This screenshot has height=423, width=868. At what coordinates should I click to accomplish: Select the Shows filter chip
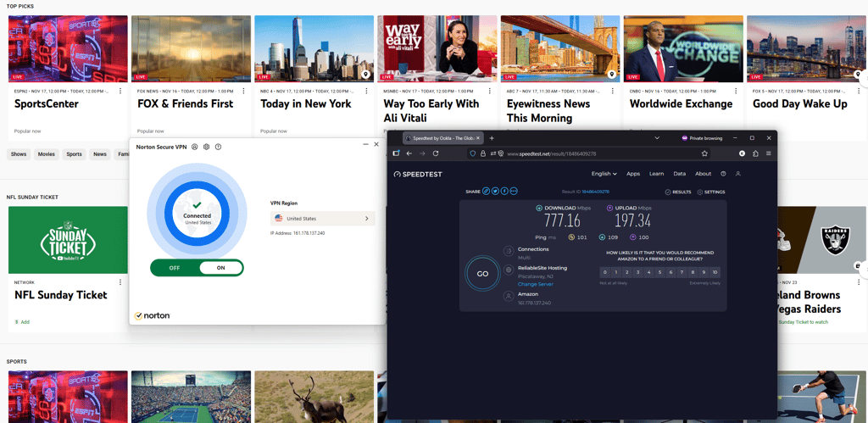point(19,154)
